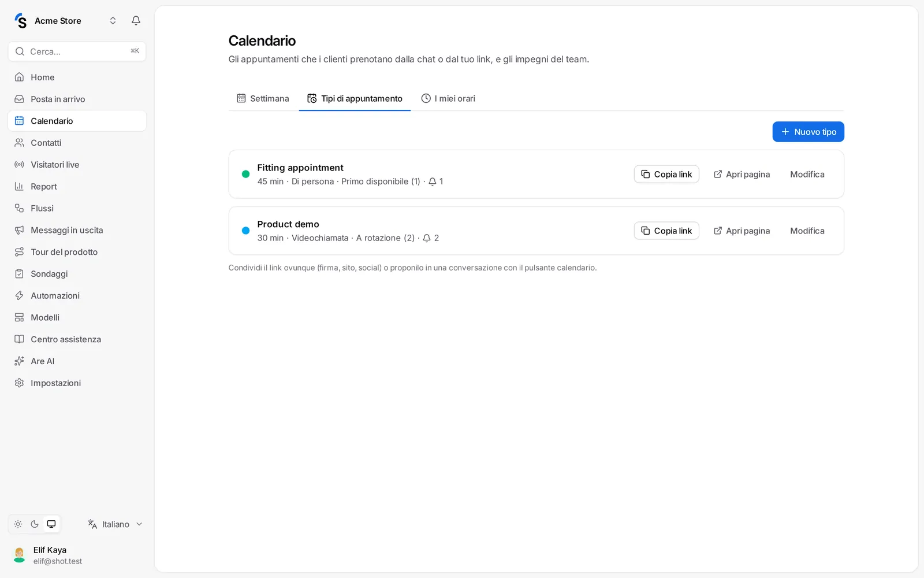Switch to light theme sun toggle

(x=18, y=524)
